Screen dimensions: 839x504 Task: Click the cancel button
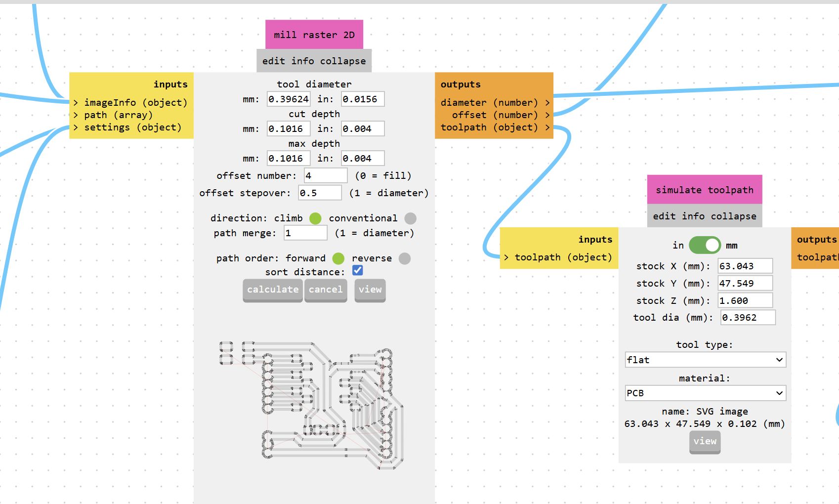click(326, 290)
